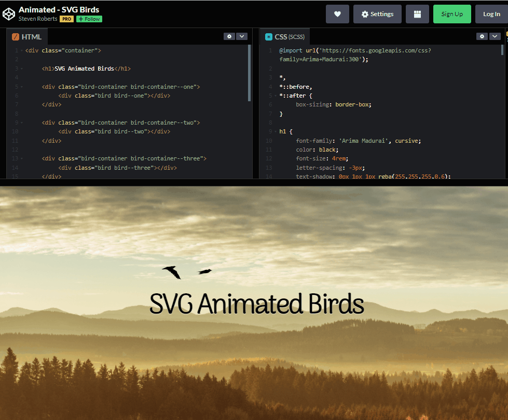Select the CSS (SCSS) editor tab
The image size is (508, 420).
click(285, 37)
